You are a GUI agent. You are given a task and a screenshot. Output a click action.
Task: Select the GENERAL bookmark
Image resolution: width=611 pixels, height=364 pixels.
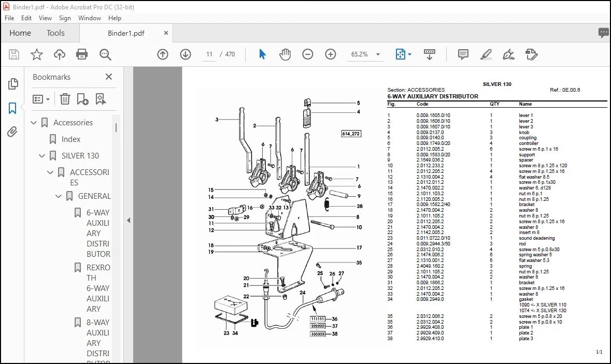click(94, 196)
